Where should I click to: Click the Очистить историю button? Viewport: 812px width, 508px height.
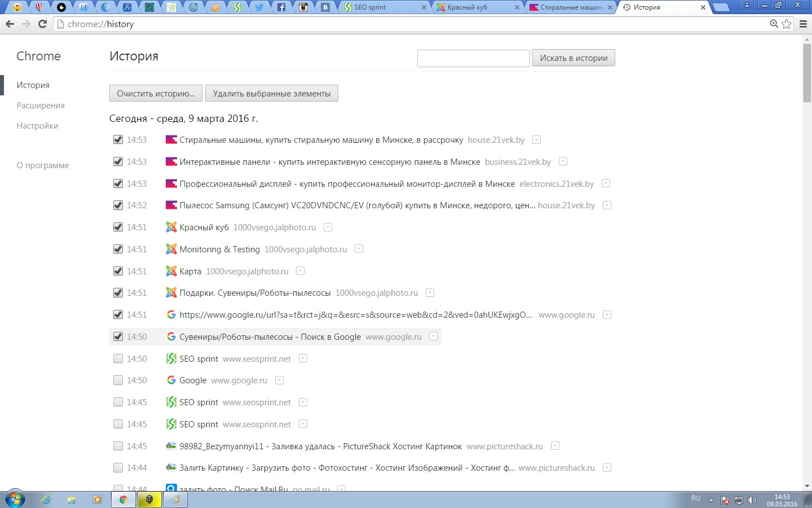(156, 93)
